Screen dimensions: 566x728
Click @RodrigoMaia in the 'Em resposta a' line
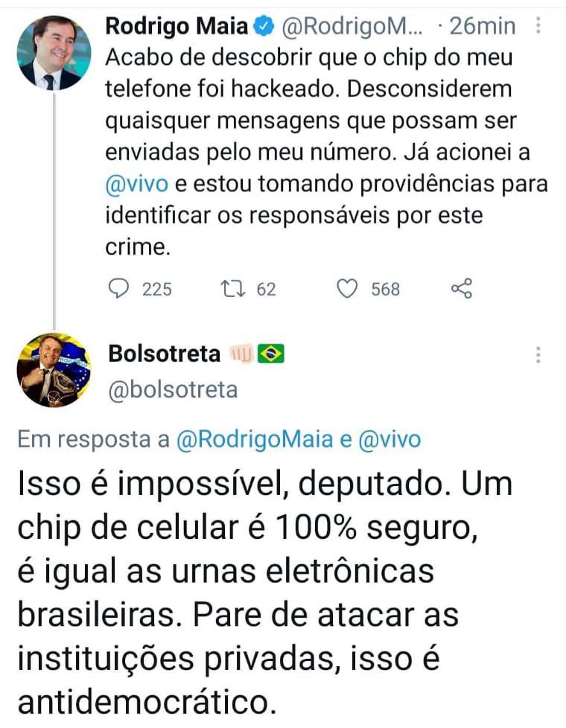pyautogui.click(x=255, y=440)
